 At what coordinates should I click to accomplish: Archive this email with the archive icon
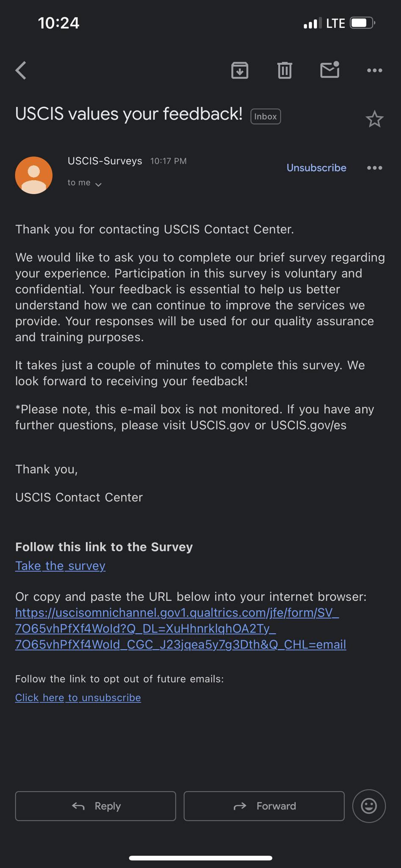[240, 70]
